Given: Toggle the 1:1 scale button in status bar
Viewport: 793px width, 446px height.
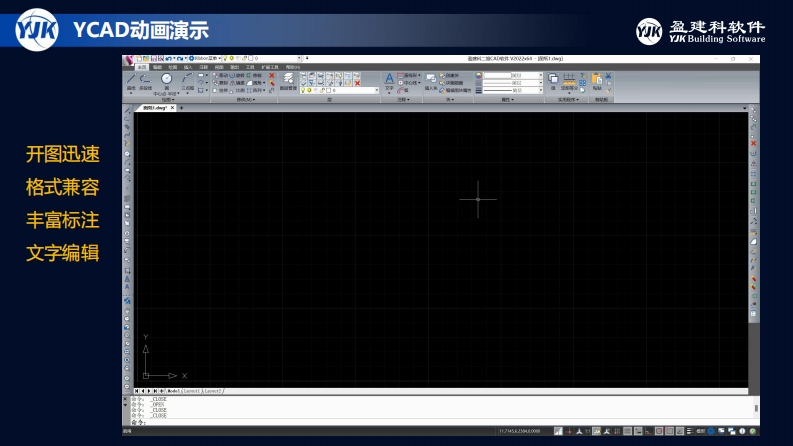Looking at the screenshot, I should click(x=588, y=431).
